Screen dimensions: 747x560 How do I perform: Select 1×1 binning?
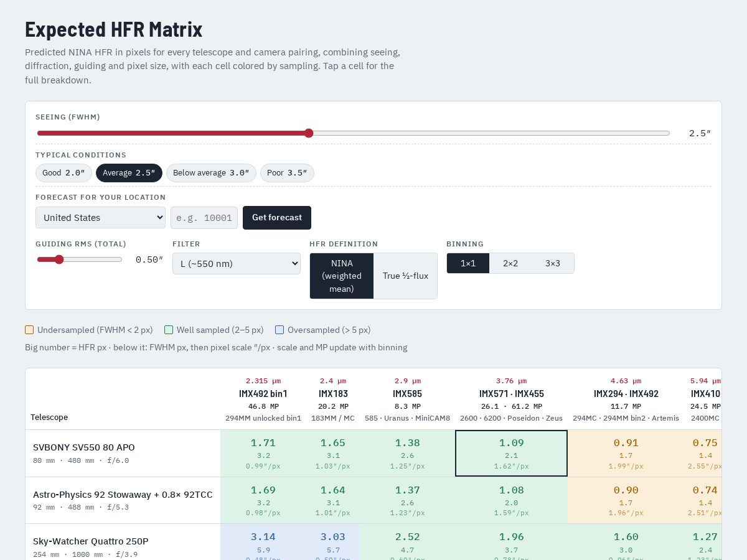[x=468, y=263]
